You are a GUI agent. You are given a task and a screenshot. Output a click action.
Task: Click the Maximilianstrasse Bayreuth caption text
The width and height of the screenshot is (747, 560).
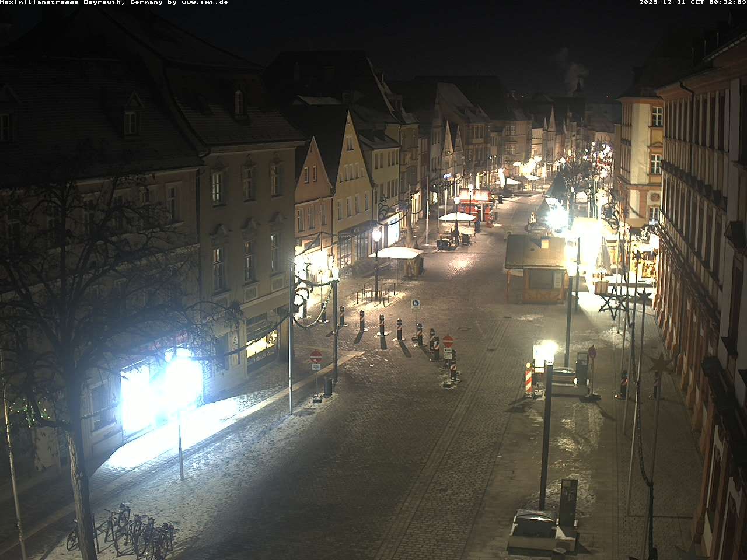pyautogui.click(x=61, y=3)
